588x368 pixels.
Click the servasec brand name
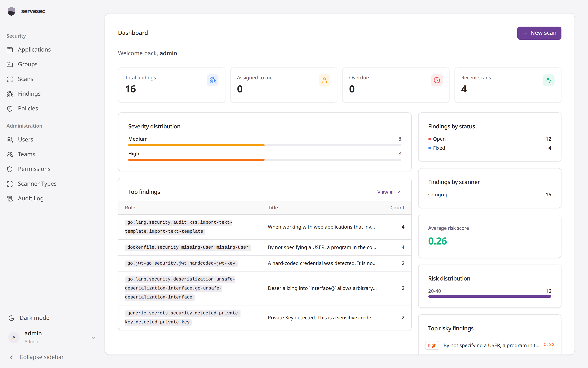point(33,11)
